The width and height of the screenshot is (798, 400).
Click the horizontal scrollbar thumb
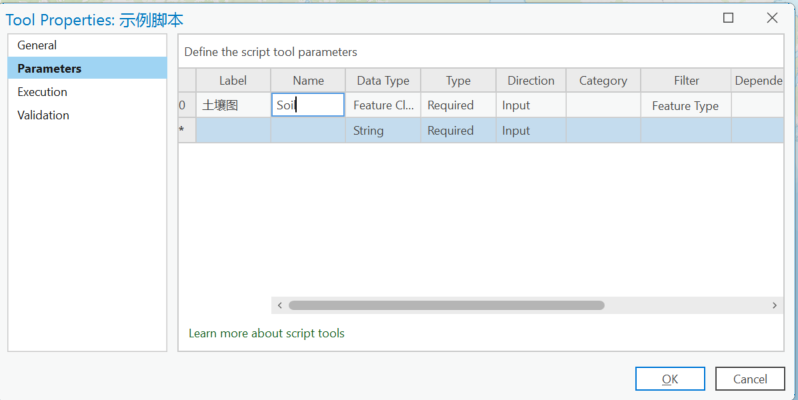[446, 305]
